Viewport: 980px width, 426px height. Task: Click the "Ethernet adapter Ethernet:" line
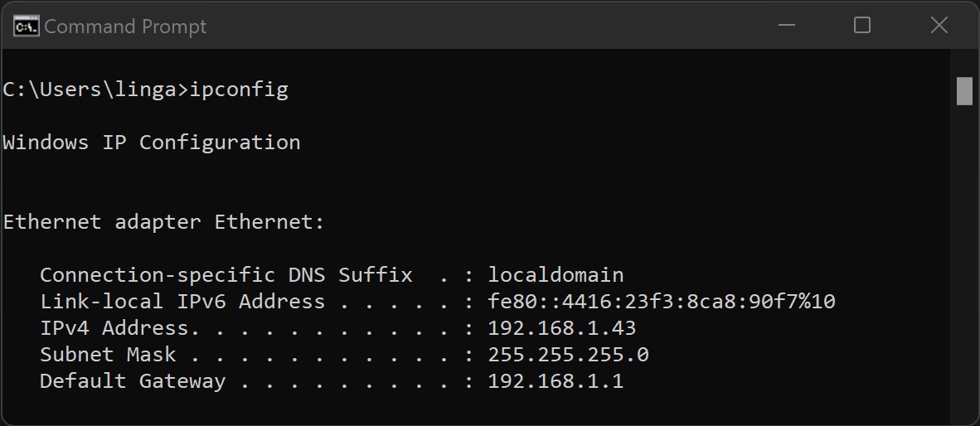pos(163,222)
